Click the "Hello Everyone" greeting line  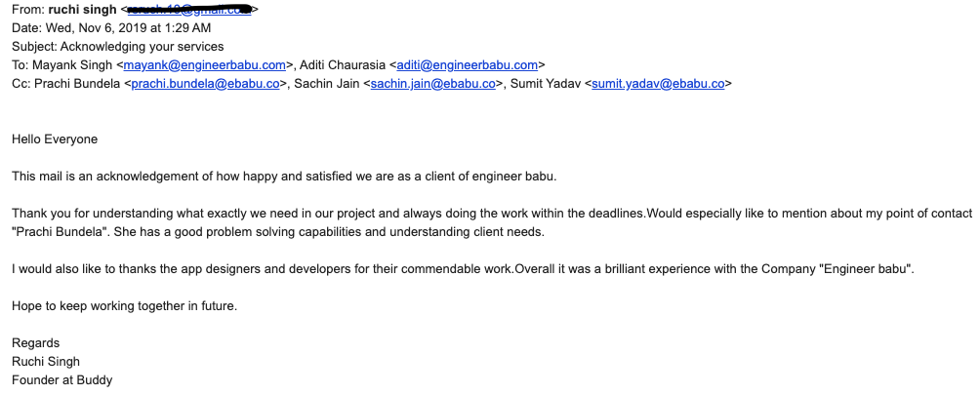[x=55, y=139]
